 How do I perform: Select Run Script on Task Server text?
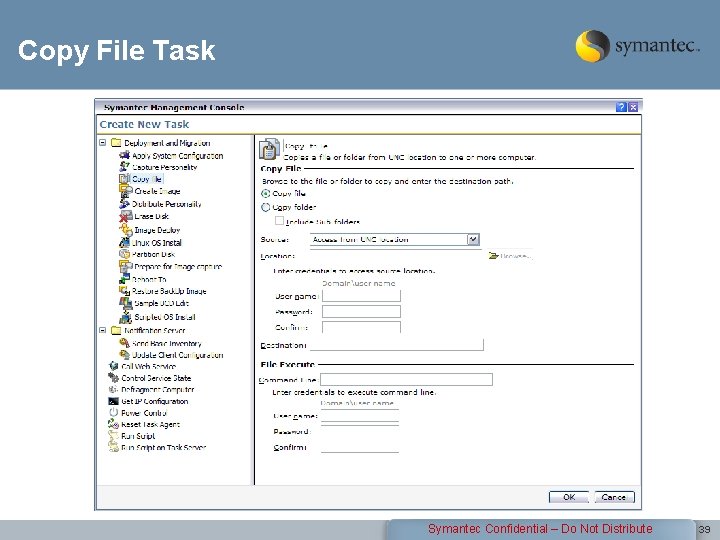pos(163,447)
